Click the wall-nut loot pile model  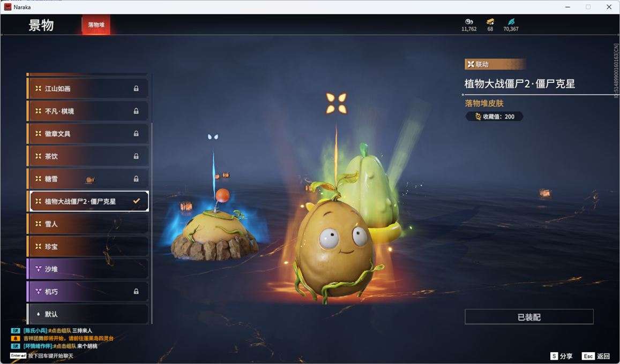(x=335, y=248)
